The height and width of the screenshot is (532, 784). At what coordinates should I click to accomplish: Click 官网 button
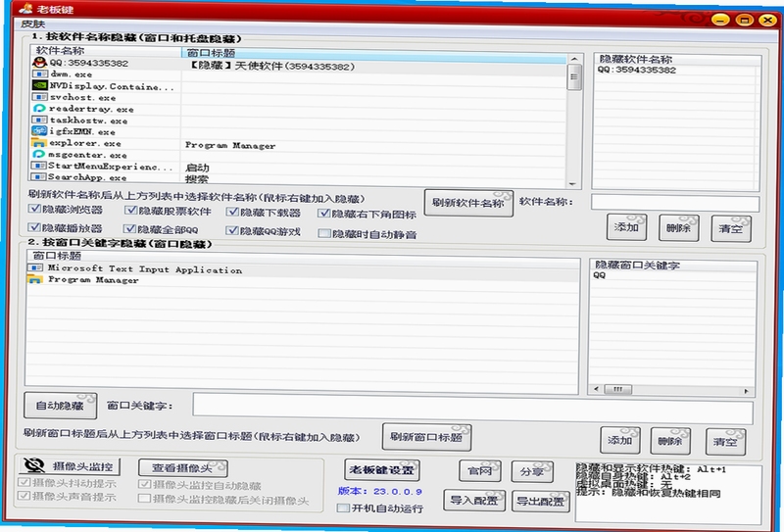coord(479,471)
